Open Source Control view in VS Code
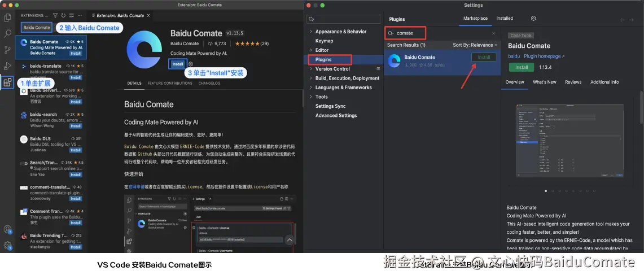644x279 pixels. click(7, 50)
